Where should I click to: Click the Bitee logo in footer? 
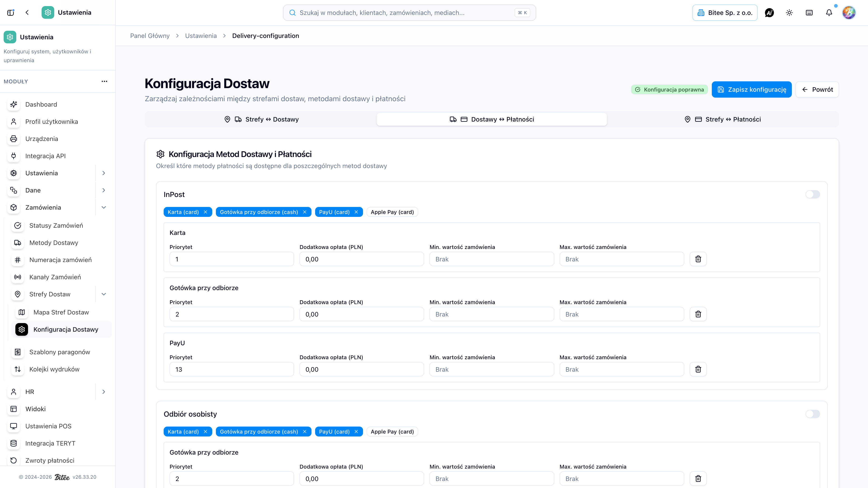click(x=62, y=477)
